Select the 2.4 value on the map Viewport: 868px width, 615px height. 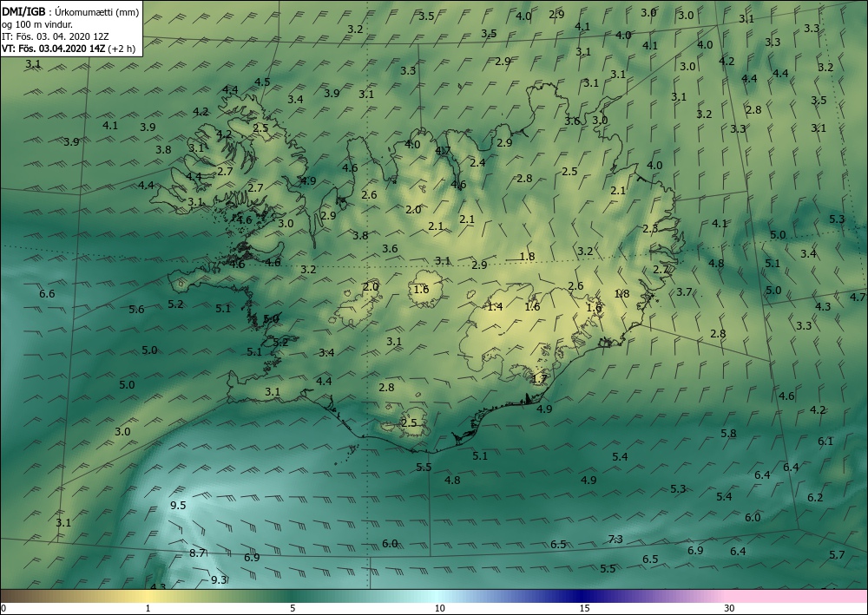pos(477,162)
